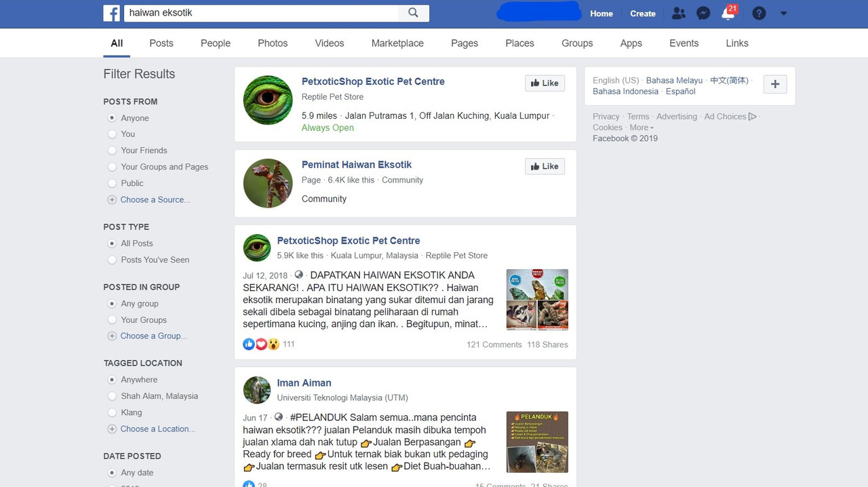Switch to the Marketplace tab

coord(397,43)
